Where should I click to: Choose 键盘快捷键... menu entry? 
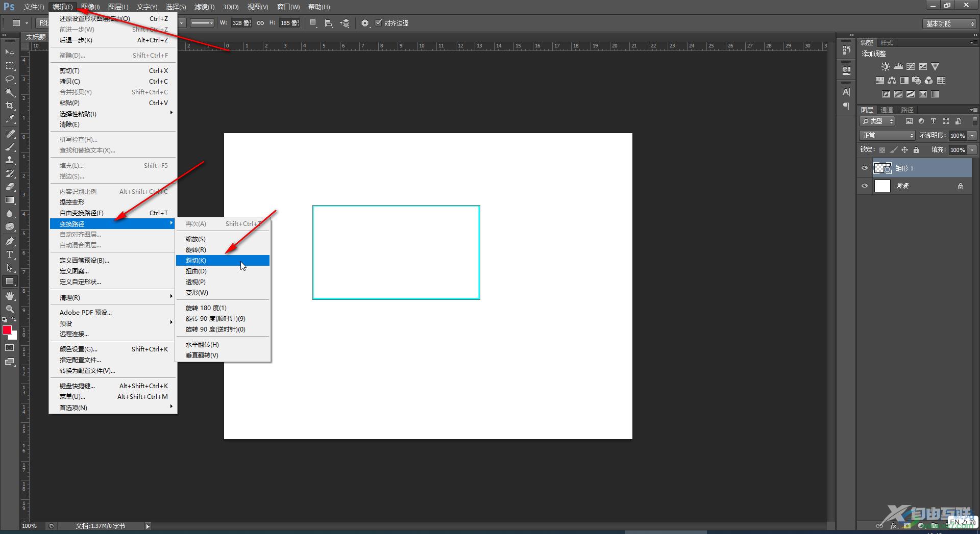point(113,386)
